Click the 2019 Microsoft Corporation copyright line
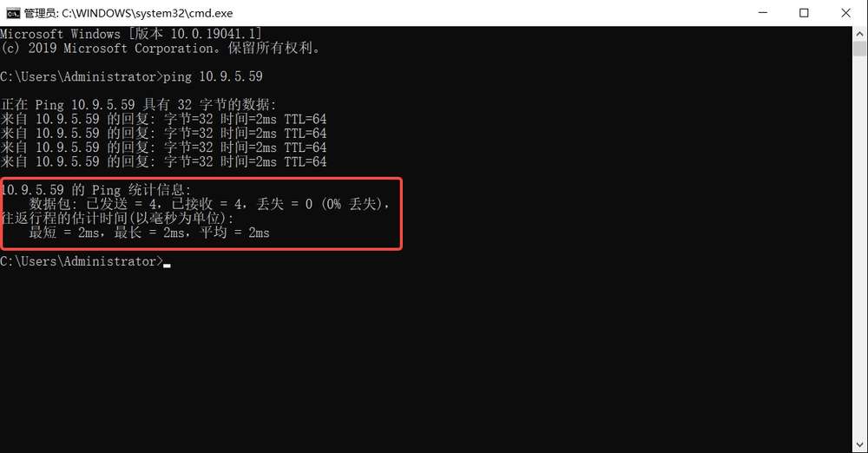 pos(161,49)
